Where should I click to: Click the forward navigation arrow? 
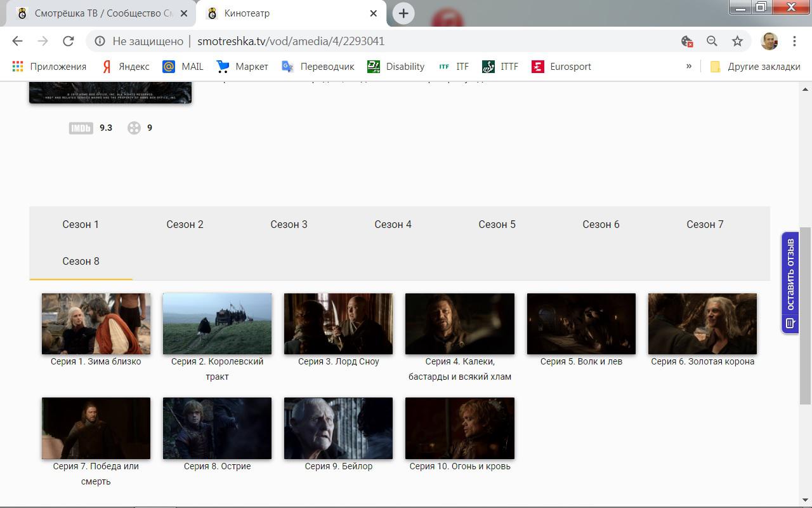43,41
